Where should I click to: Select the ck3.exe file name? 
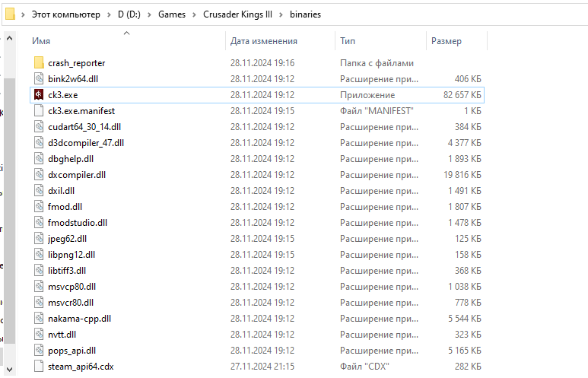tap(63, 95)
